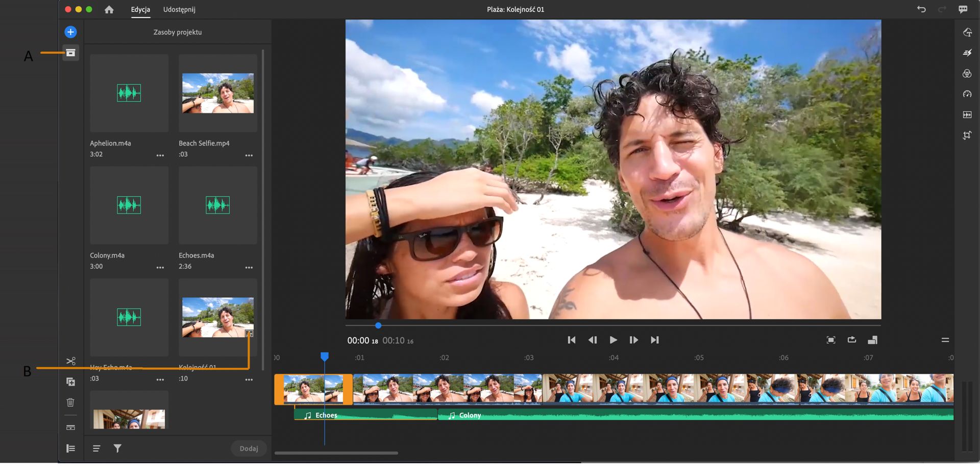Screen dimensions: 980x470
Task: Click the Undo arrow
Action: pos(921,9)
